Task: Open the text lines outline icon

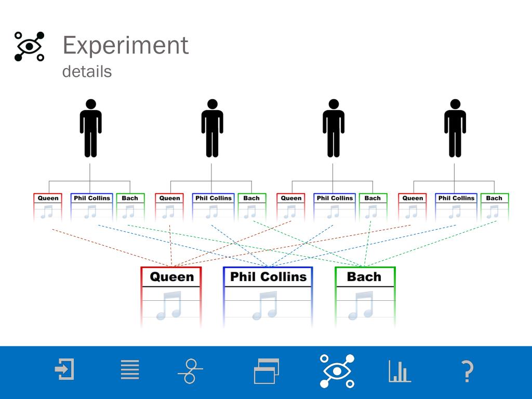Action: [130, 369]
